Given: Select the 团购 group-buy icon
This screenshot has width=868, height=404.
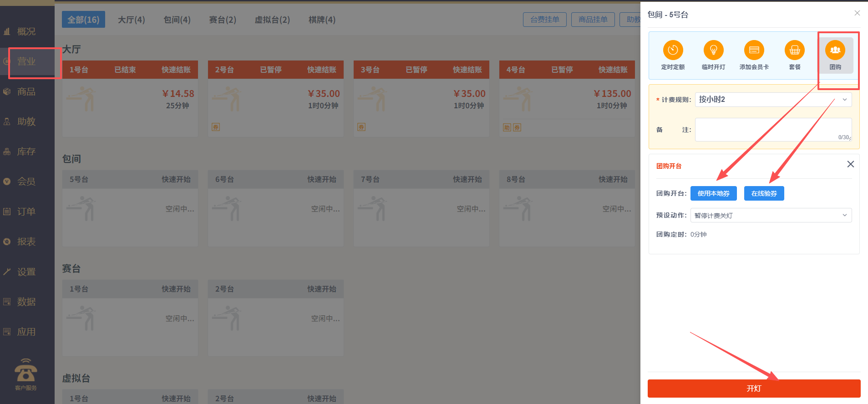Looking at the screenshot, I should pos(835,50).
